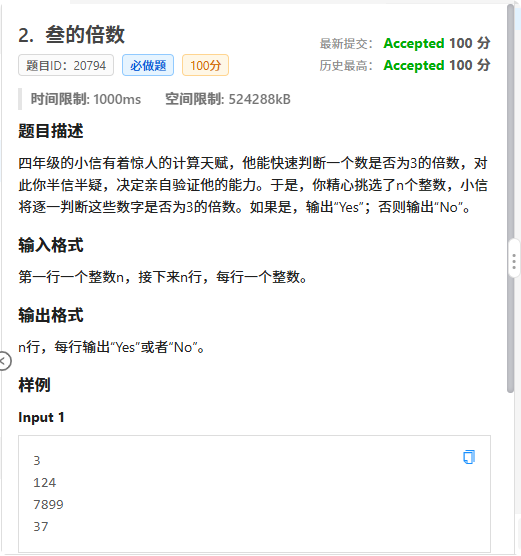Image resolution: width=521 pixels, height=556 pixels.
Task: Click the text 第一行一个整数n
Action: 71,277
